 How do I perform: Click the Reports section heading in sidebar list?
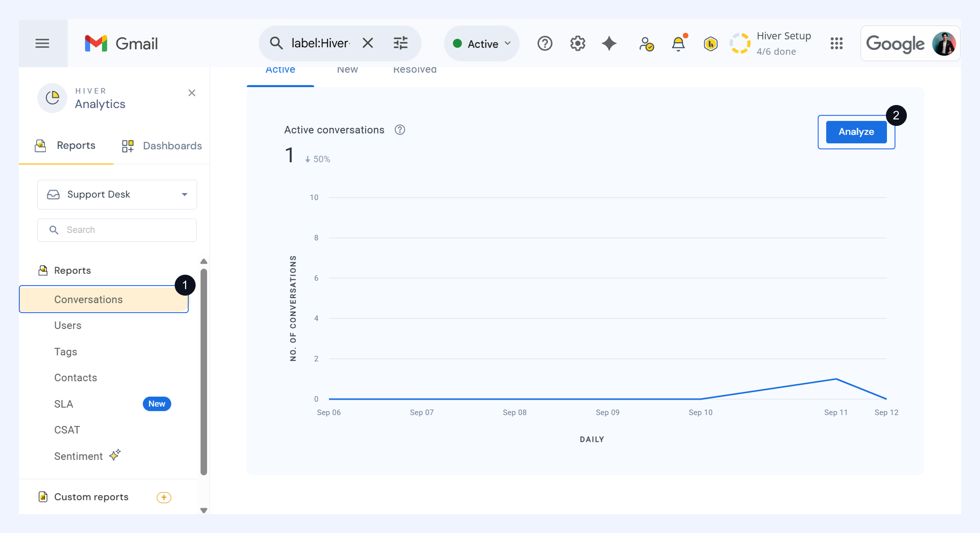tap(73, 270)
